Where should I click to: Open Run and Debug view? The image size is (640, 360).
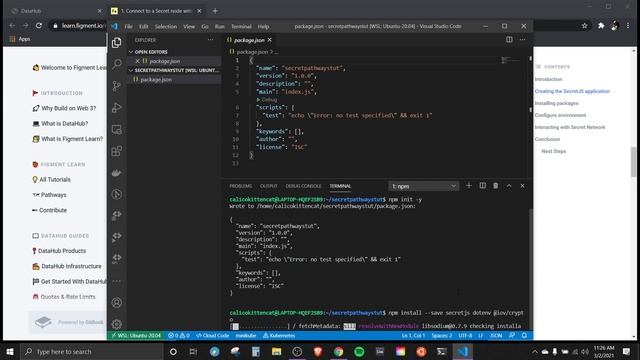(117, 108)
